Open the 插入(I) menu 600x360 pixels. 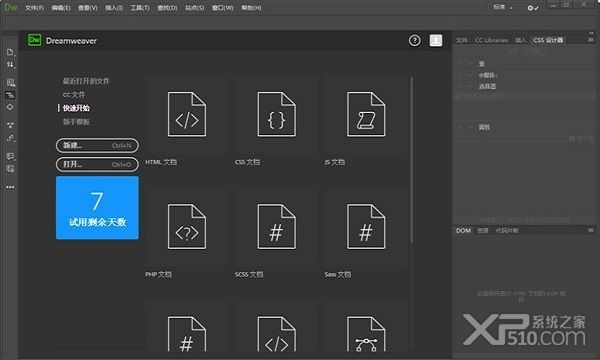pyautogui.click(x=114, y=8)
